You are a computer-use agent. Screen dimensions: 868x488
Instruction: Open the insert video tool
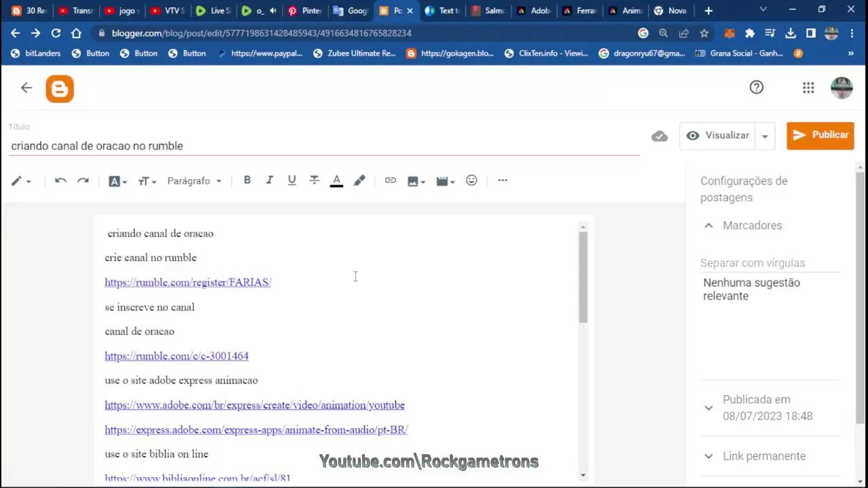coord(445,181)
